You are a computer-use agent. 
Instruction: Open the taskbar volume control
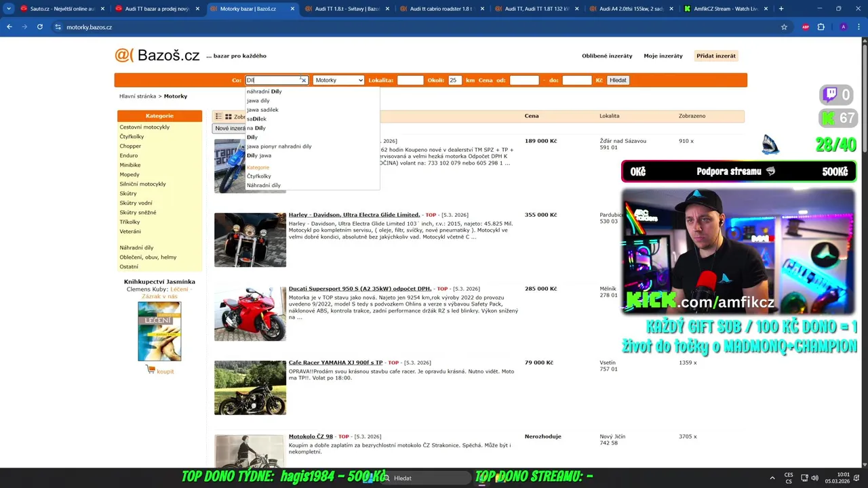[814, 478]
